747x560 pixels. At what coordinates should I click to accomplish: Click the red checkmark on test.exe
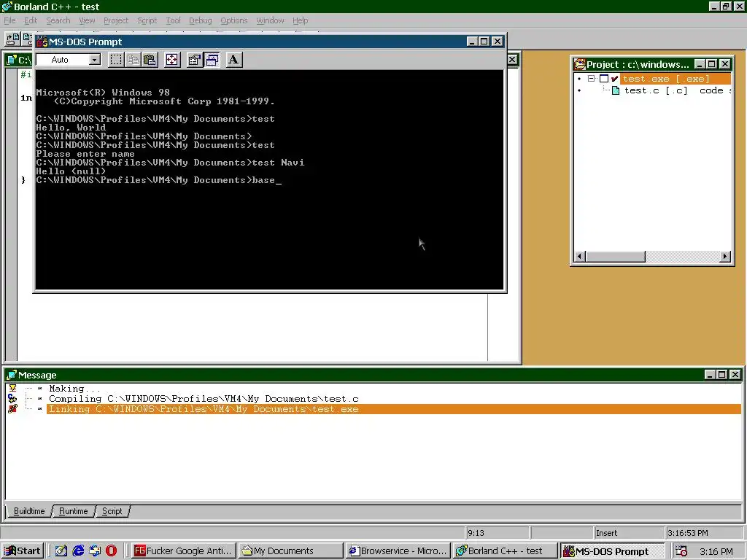614,79
